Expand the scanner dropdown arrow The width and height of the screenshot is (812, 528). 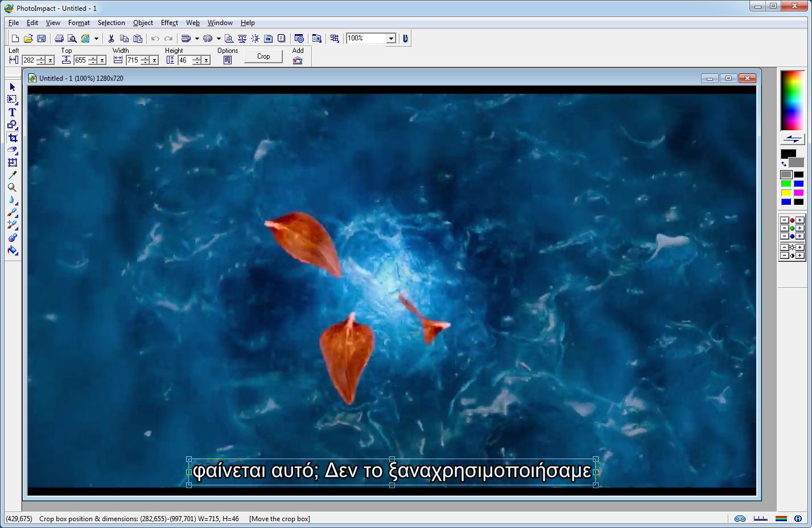pos(197,38)
